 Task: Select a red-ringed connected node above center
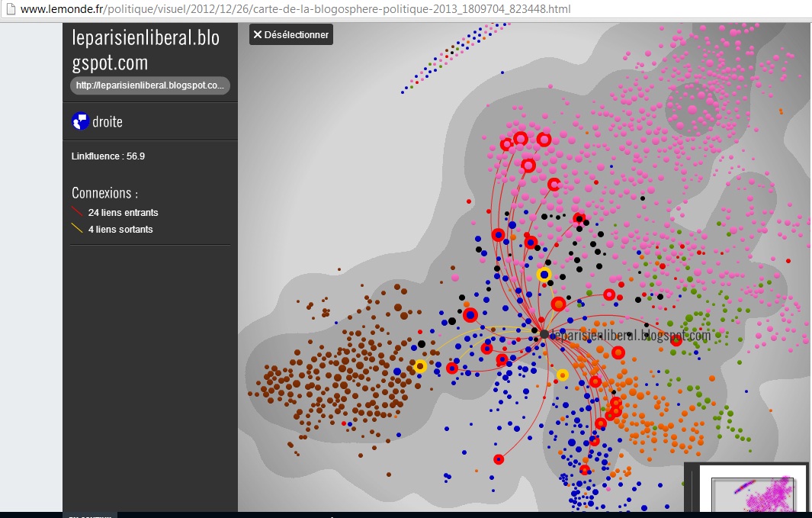point(520,137)
